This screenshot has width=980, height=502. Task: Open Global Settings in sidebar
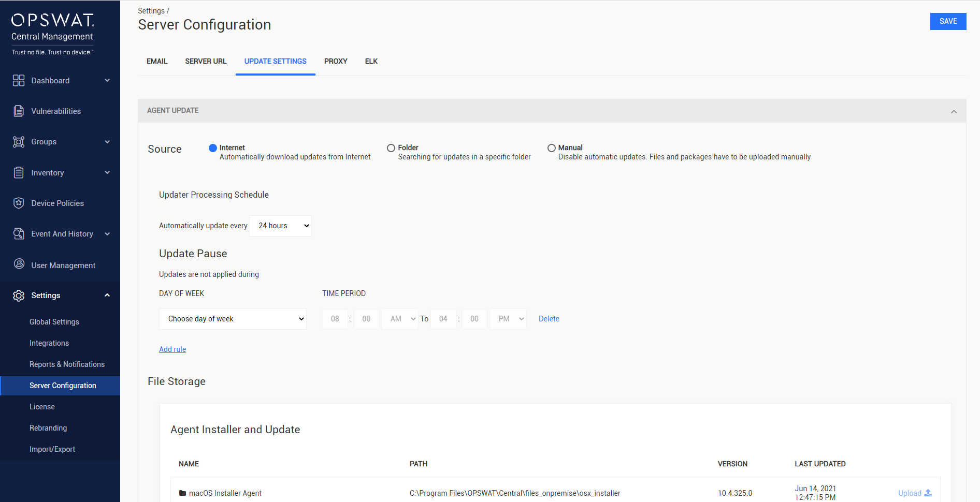pos(54,322)
